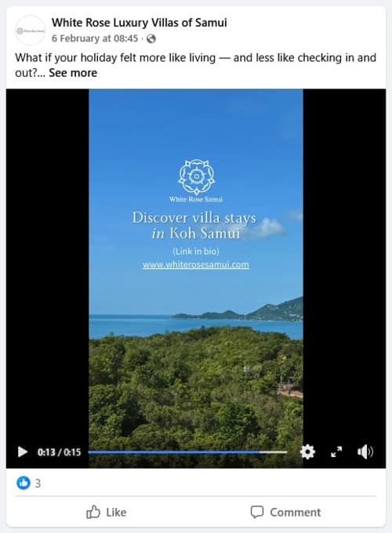Open the public audience globe icon
392x533 pixels.
click(151, 38)
